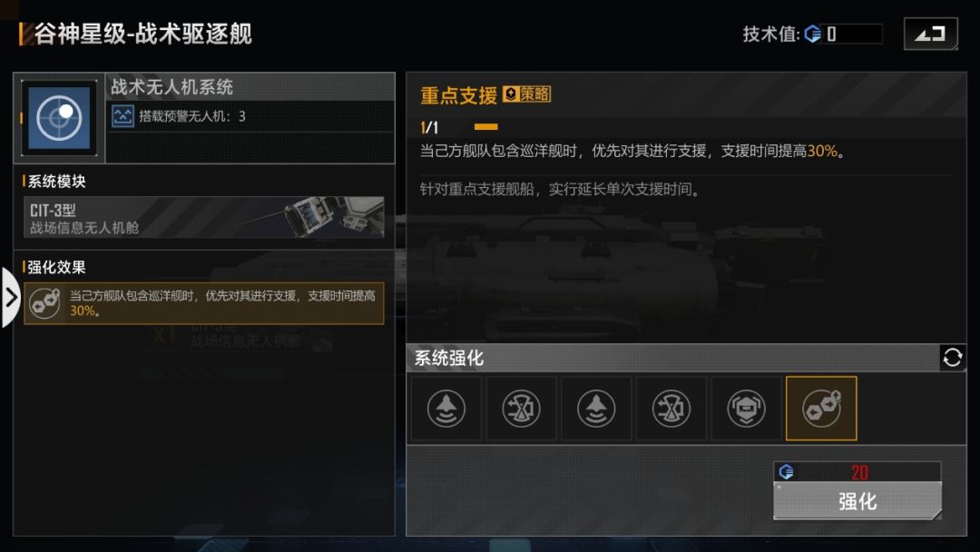This screenshot has width=980, height=552.
Task: Select the first upgrade icon in 系统强化 row
Action: coord(446,409)
